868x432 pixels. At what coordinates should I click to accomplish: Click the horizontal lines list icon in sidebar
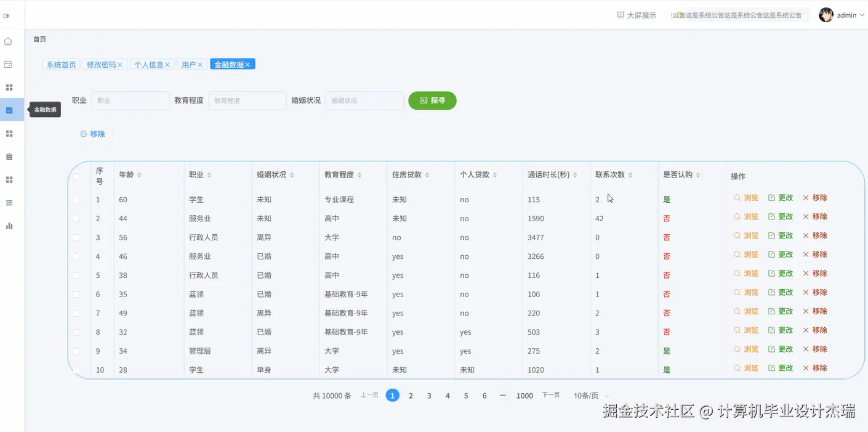click(x=9, y=203)
